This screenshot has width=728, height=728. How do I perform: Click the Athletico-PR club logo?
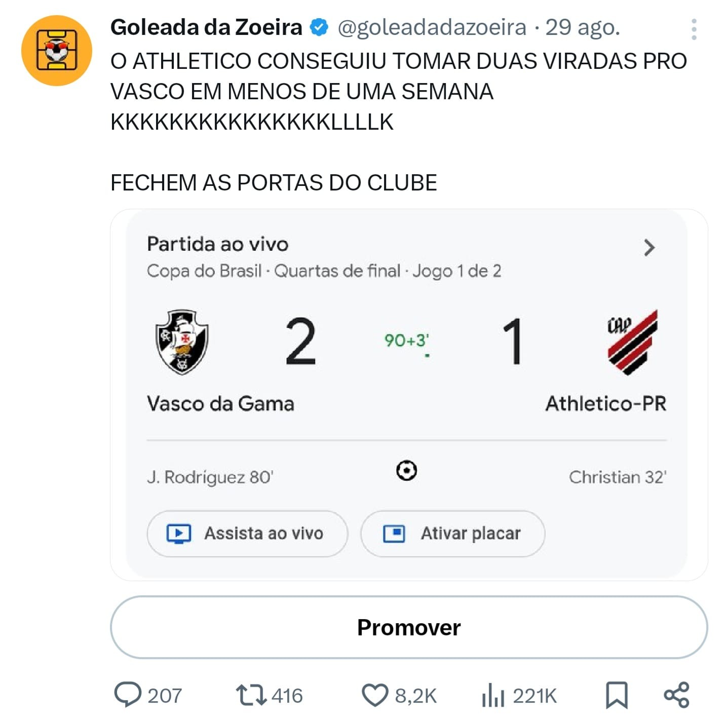point(632,342)
